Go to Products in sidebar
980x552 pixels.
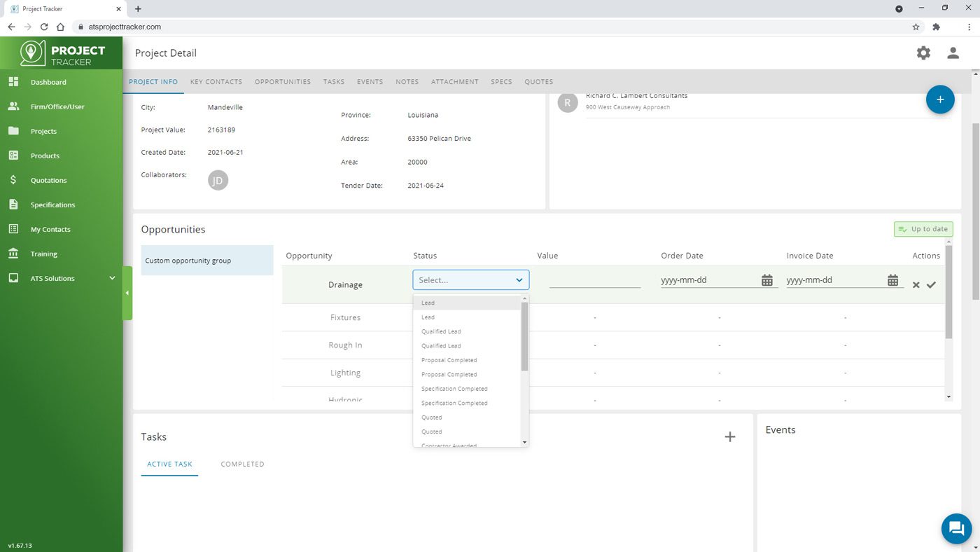pyautogui.click(x=45, y=156)
